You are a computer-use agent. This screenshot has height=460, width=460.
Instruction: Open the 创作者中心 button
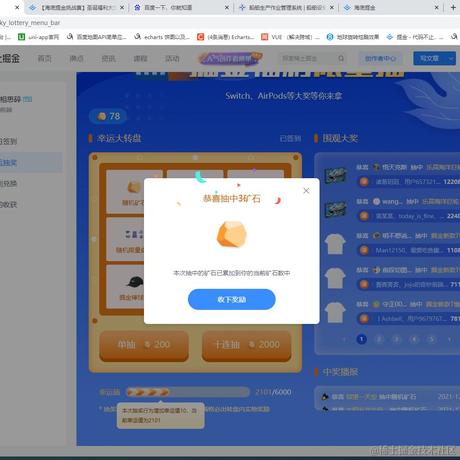[380, 59]
